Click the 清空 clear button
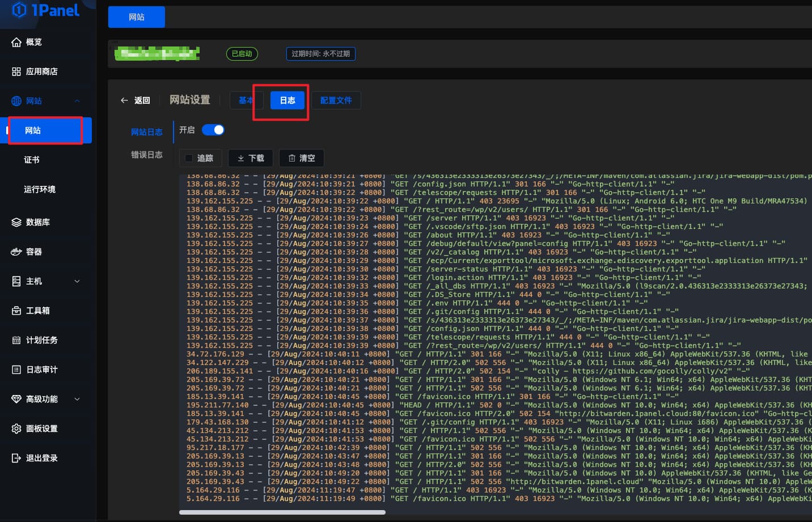 tap(302, 158)
